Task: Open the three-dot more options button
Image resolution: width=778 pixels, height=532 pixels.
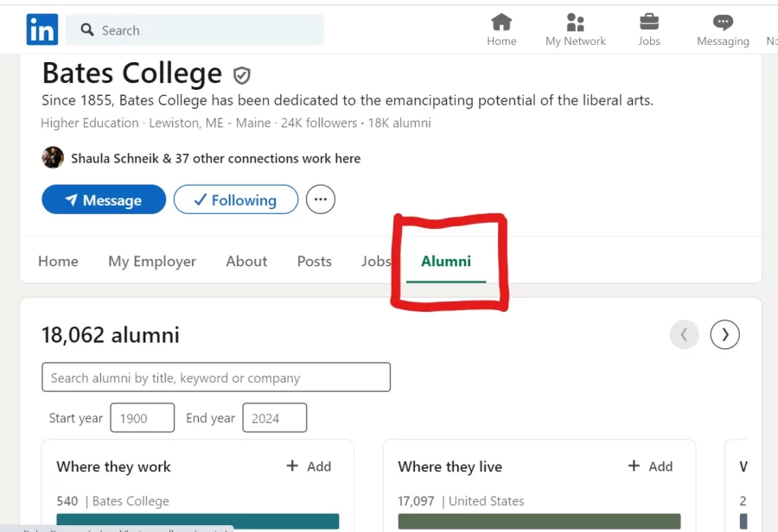Action: point(321,199)
